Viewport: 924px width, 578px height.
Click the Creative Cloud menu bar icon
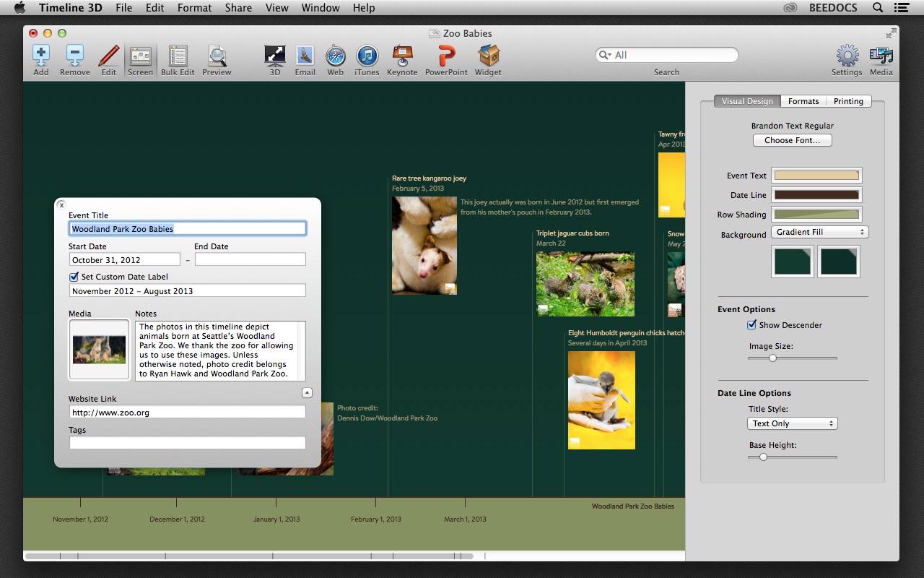(790, 8)
